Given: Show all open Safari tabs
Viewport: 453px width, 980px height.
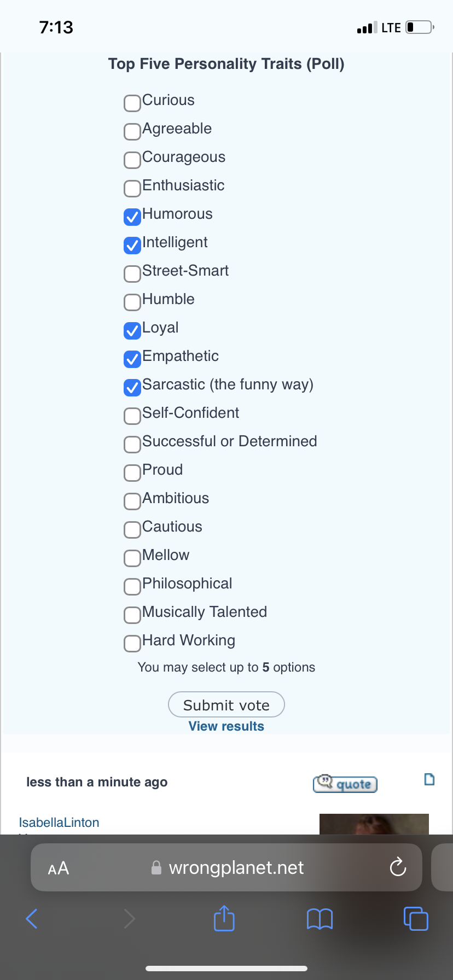Looking at the screenshot, I should coord(416,919).
